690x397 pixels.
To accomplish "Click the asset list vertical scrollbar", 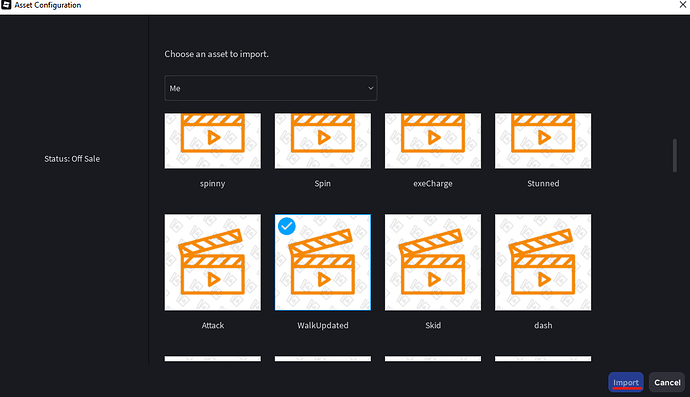I will [x=675, y=155].
